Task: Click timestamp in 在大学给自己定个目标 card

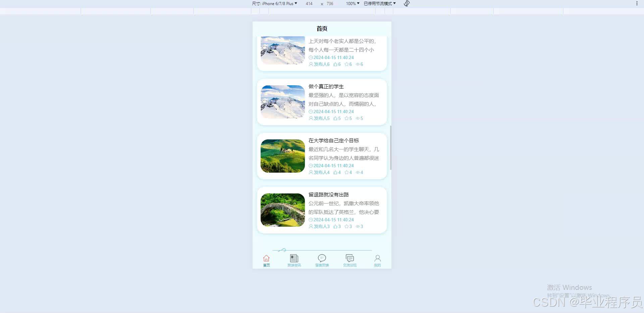Action: coord(333,166)
